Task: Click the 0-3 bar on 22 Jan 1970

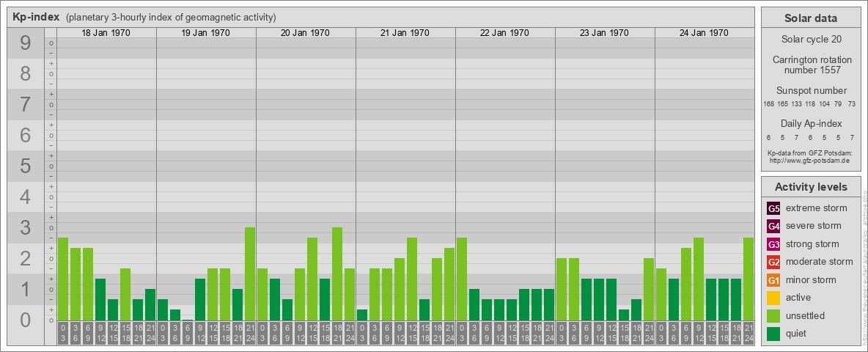Action: pos(462,279)
